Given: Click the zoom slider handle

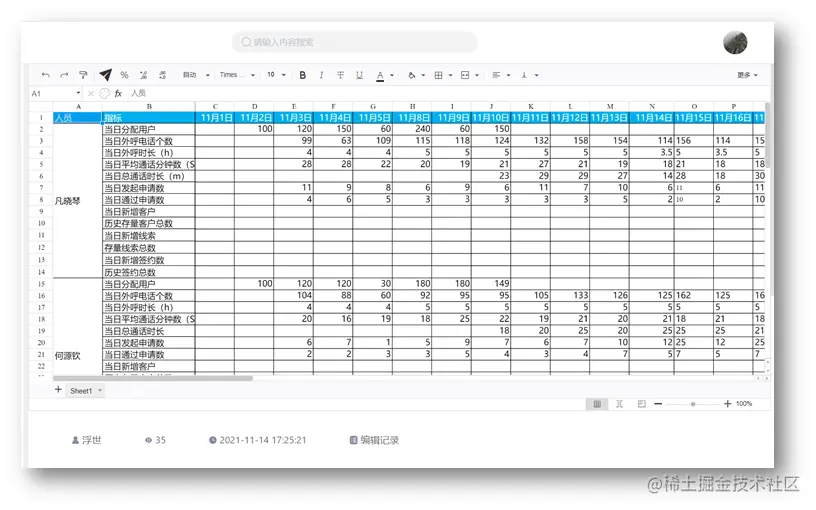Looking at the screenshot, I should coord(693,404).
